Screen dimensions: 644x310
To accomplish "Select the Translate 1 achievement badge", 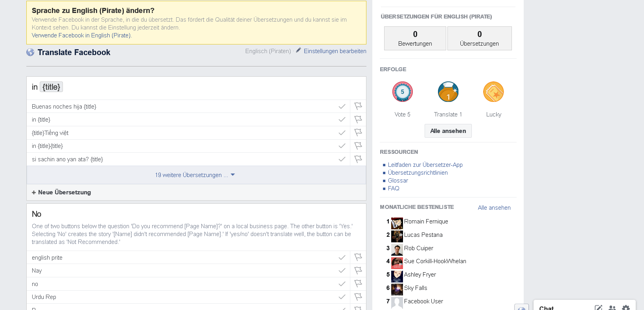I will [x=448, y=92].
